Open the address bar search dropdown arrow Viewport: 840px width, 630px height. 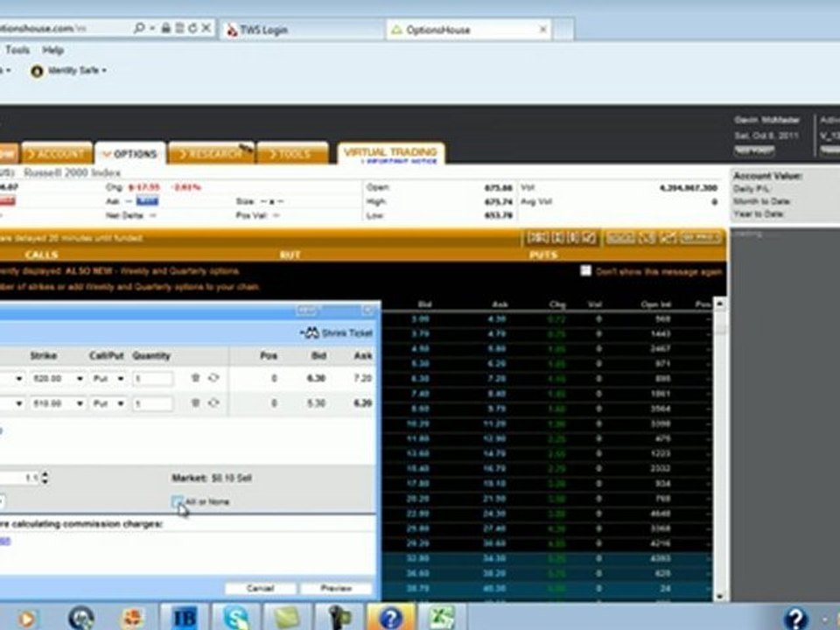pos(152,28)
